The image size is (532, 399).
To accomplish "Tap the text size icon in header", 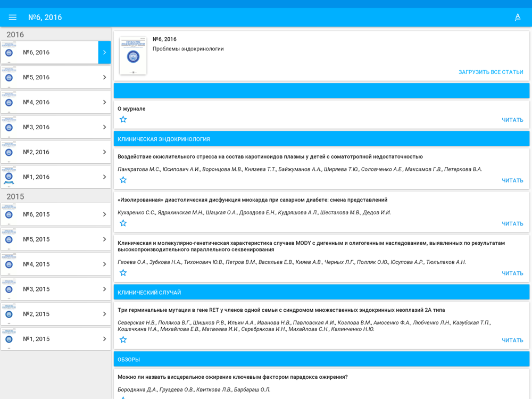I will [x=518, y=18].
